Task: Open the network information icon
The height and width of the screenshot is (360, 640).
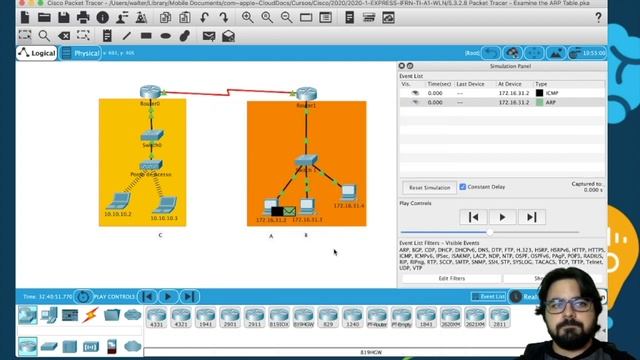Action: click(x=102, y=18)
